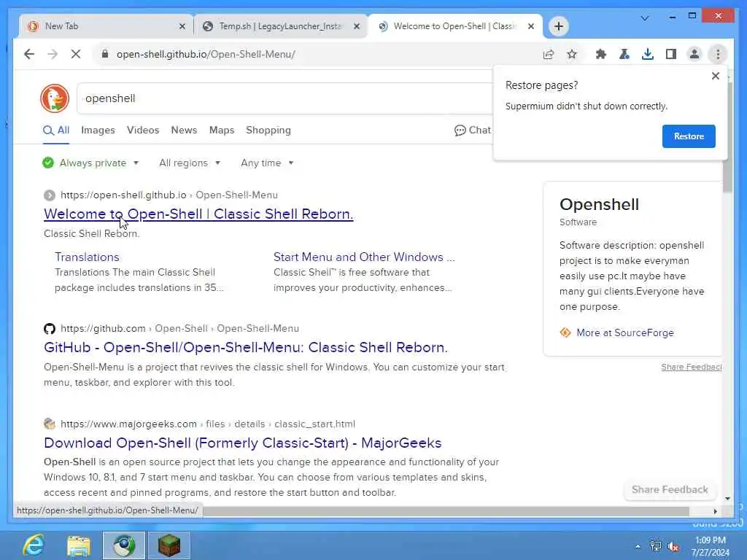Switch to the Temp.sh LegacyLauncher tab
Screen dimensions: 747x560
[280, 26]
